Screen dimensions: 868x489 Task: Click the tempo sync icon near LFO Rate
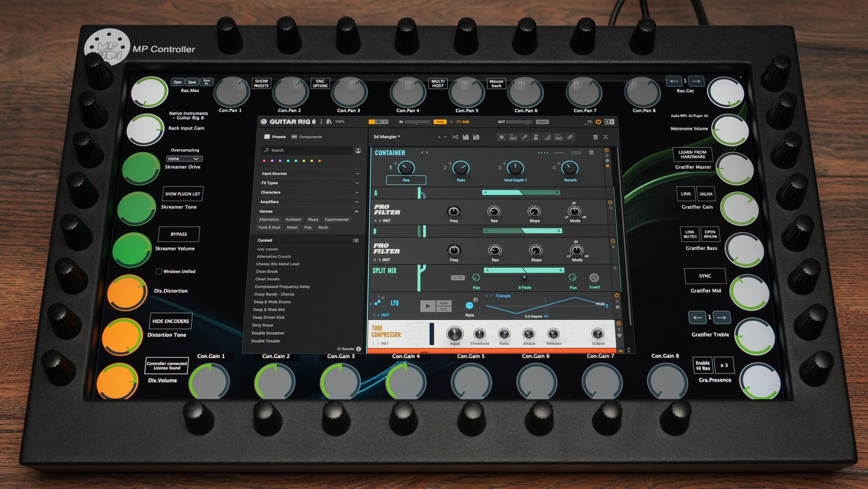point(475,300)
